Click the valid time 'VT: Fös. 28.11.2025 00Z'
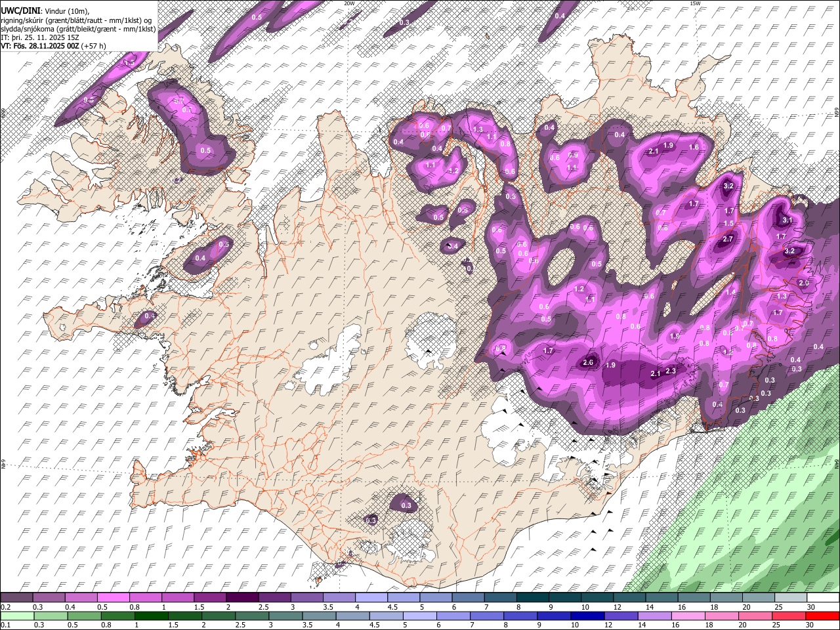This screenshot has width=840, height=630. coord(40,46)
